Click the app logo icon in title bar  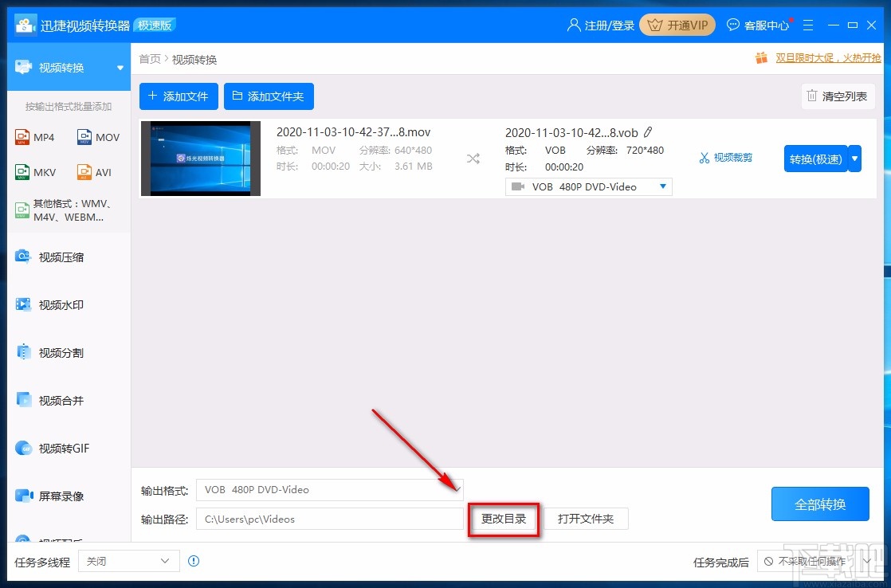click(25, 25)
